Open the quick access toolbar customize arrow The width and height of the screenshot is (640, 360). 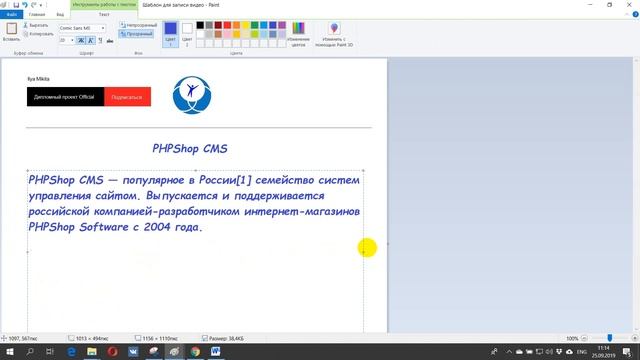41,5
